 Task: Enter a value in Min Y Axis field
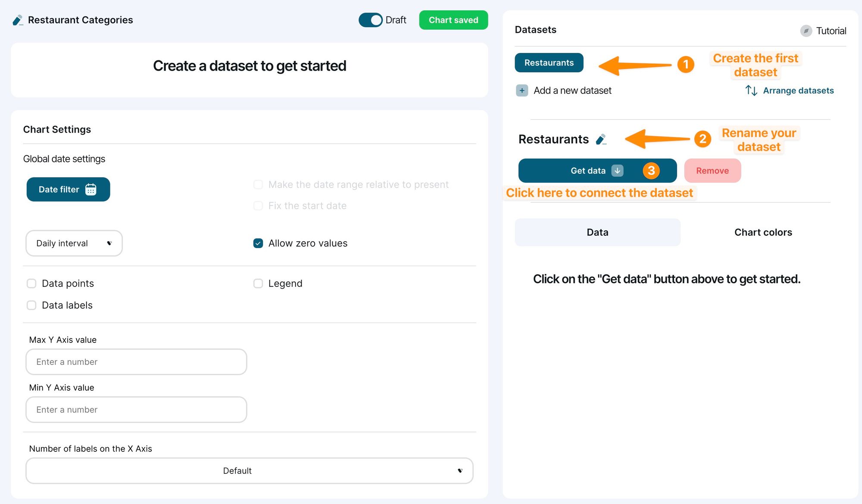(136, 409)
